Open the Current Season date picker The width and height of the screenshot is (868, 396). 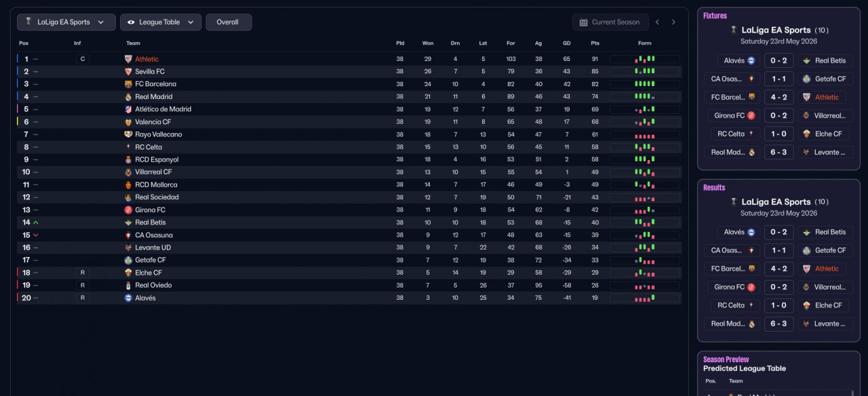coord(610,22)
